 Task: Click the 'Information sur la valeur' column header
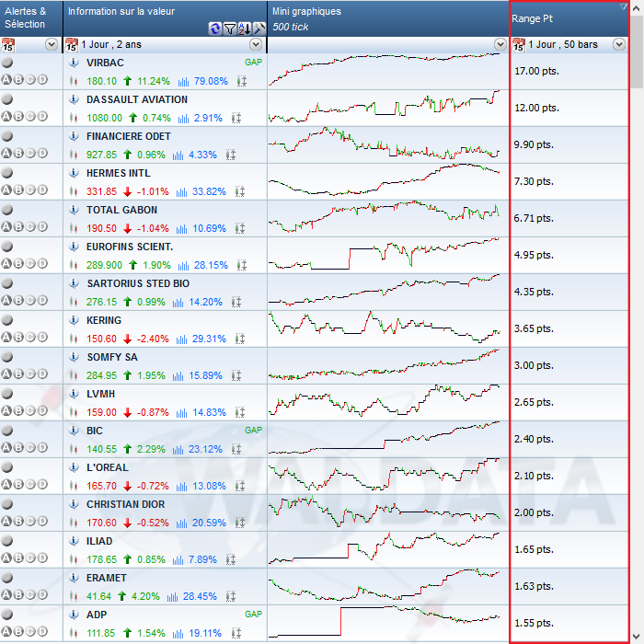165,18
